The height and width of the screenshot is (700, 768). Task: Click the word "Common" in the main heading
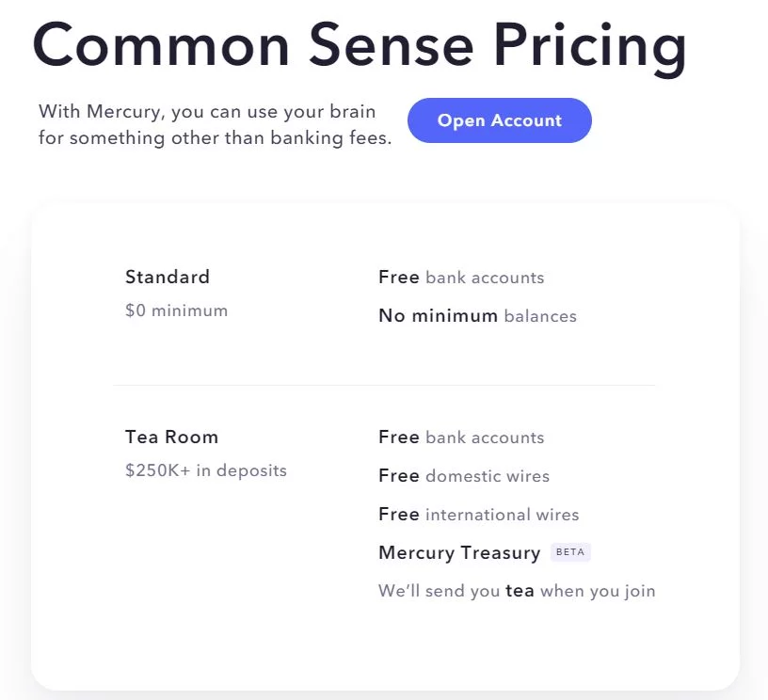pos(160,43)
